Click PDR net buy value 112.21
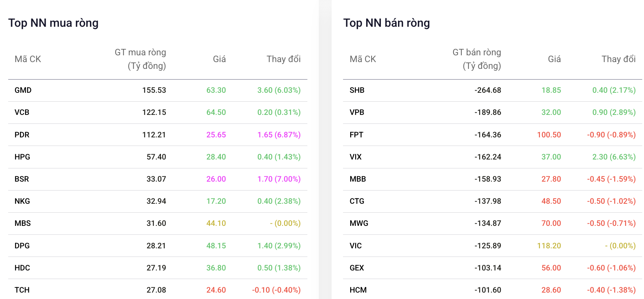 [x=154, y=135]
